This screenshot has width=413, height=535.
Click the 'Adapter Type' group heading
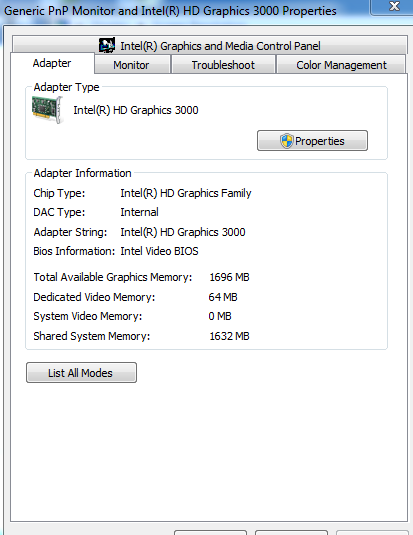point(66,87)
